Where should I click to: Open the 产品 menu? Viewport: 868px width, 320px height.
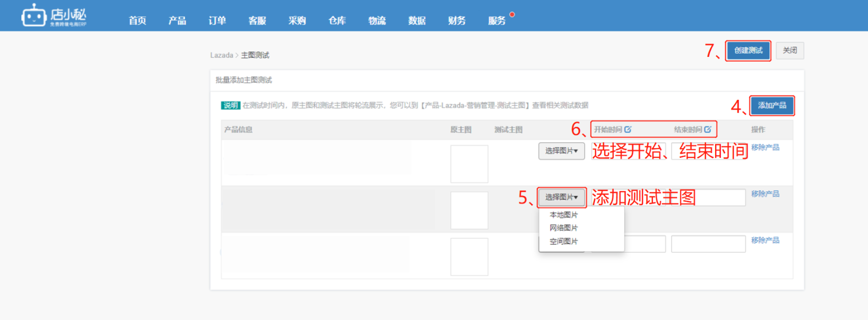coord(177,20)
